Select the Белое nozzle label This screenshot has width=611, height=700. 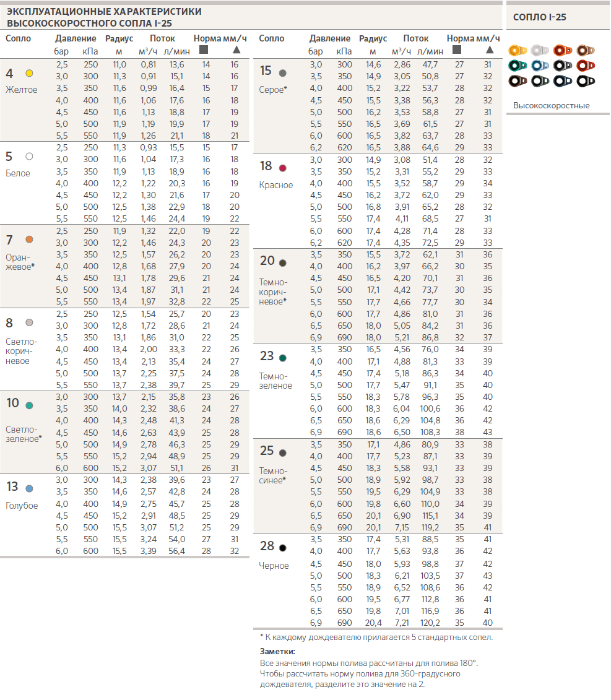(x=18, y=173)
